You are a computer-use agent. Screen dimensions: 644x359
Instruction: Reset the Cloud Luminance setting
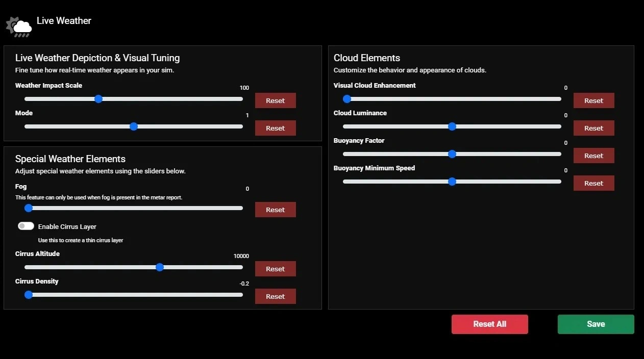click(593, 128)
